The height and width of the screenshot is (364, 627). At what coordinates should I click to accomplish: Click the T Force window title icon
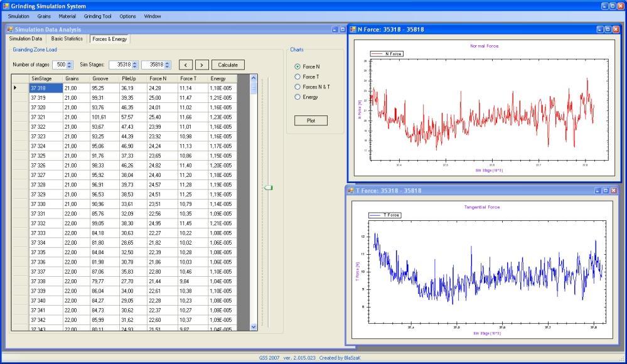(x=351, y=190)
